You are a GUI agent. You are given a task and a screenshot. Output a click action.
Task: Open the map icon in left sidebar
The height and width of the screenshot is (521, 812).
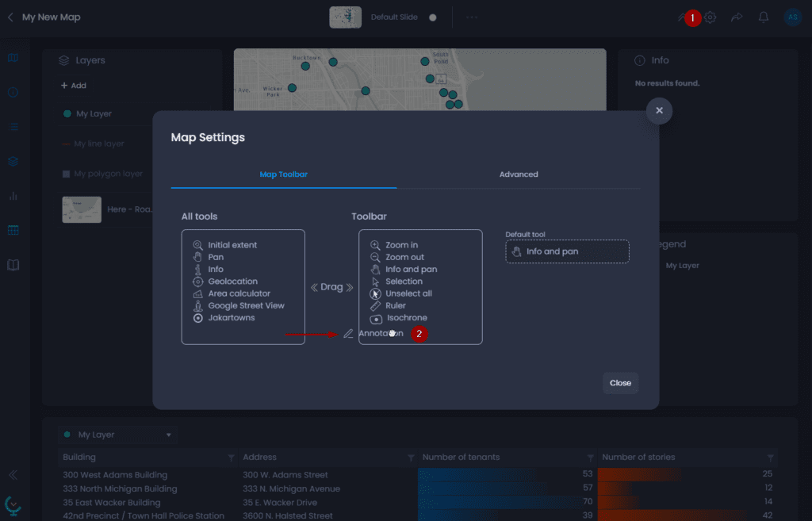(13, 58)
